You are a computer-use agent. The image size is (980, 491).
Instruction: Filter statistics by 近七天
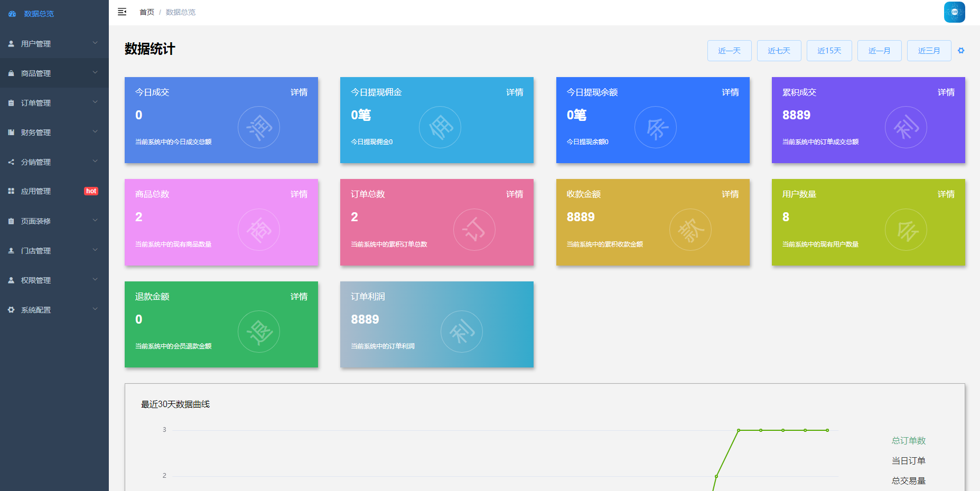779,51
